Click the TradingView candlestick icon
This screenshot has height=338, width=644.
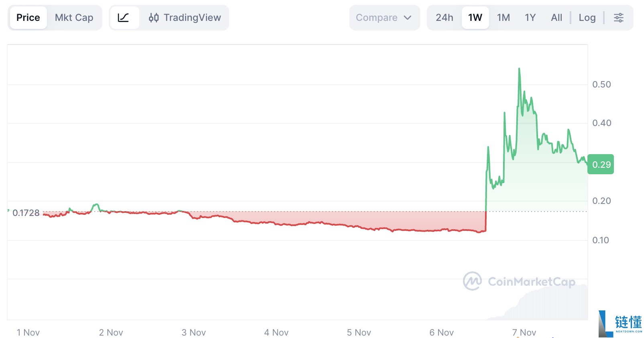(154, 18)
